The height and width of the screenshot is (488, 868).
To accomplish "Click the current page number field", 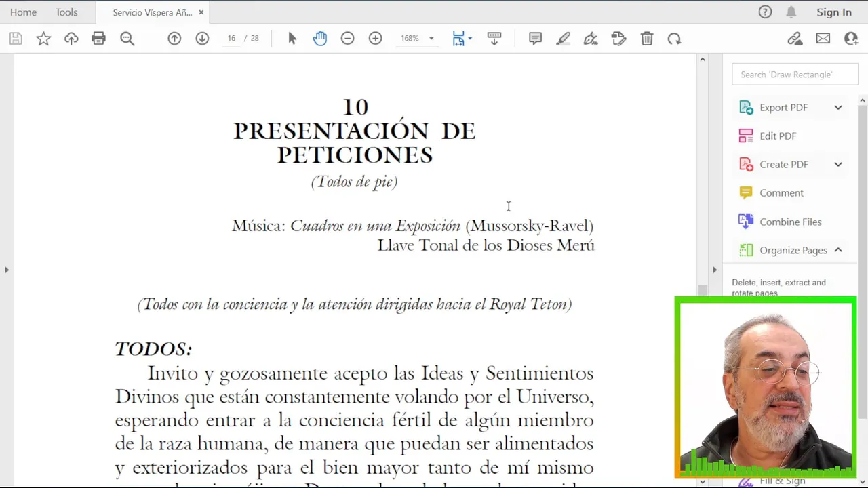I will click(231, 39).
